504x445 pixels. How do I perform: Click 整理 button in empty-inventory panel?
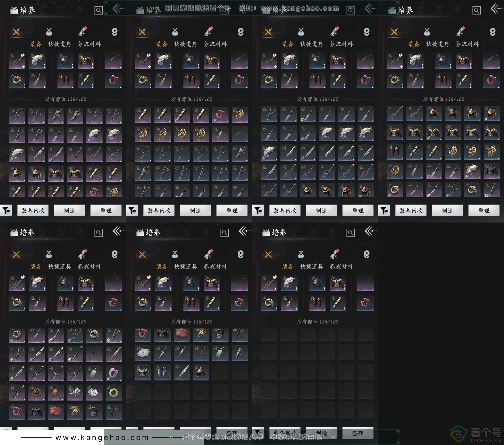(358, 433)
